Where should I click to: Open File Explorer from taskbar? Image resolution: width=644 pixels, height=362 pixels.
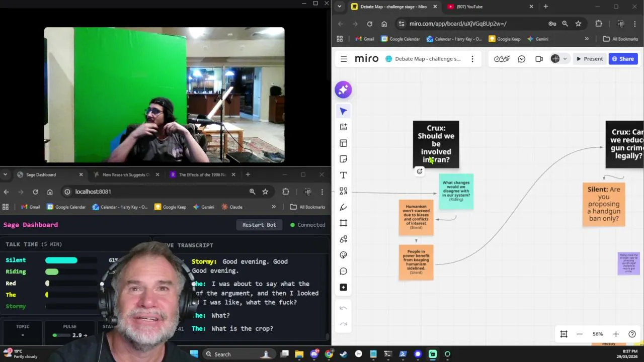coord(299,354)
